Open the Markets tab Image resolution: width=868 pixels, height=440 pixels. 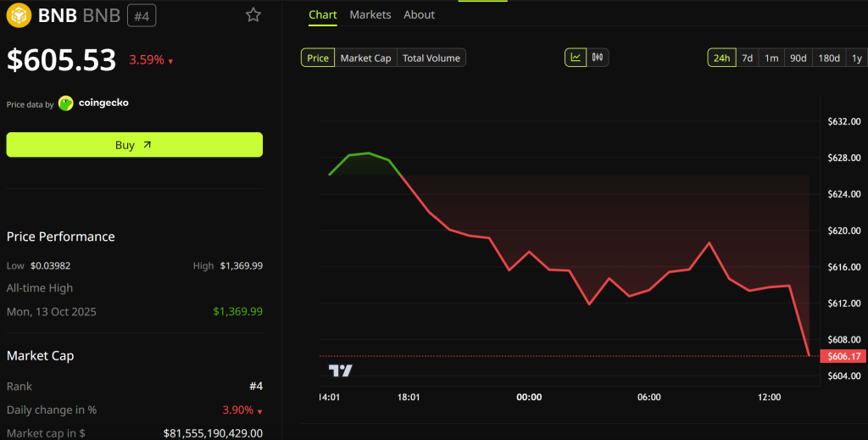[x=370, y=15]
